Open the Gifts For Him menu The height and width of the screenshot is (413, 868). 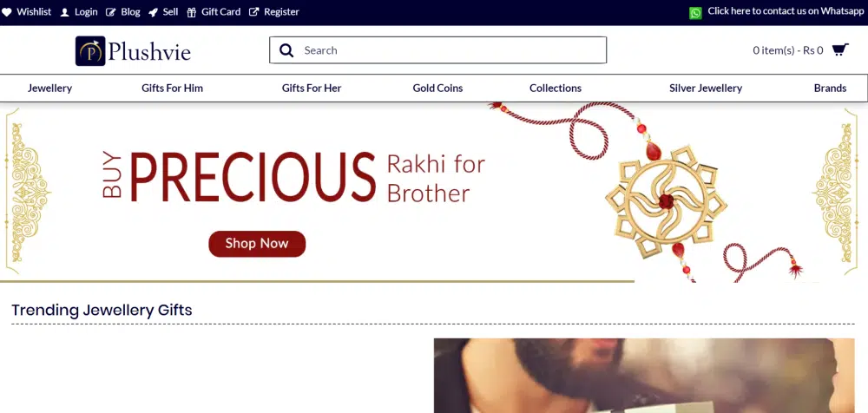172,88
